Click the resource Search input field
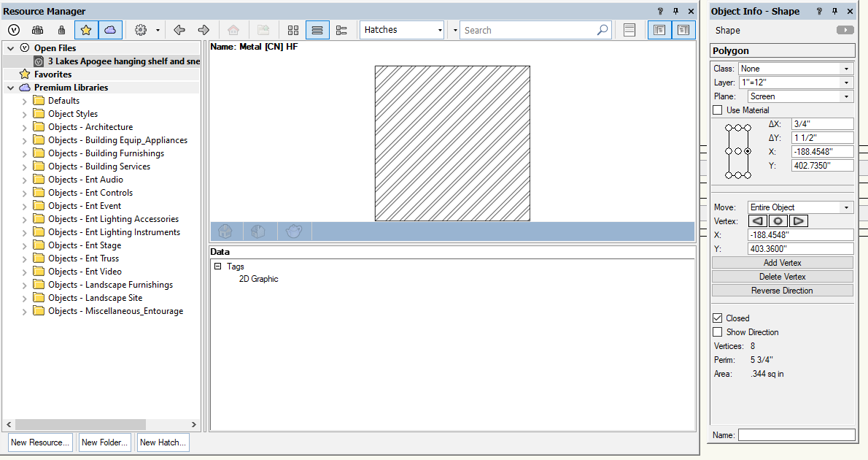868x460 pixels. (528, 30)
